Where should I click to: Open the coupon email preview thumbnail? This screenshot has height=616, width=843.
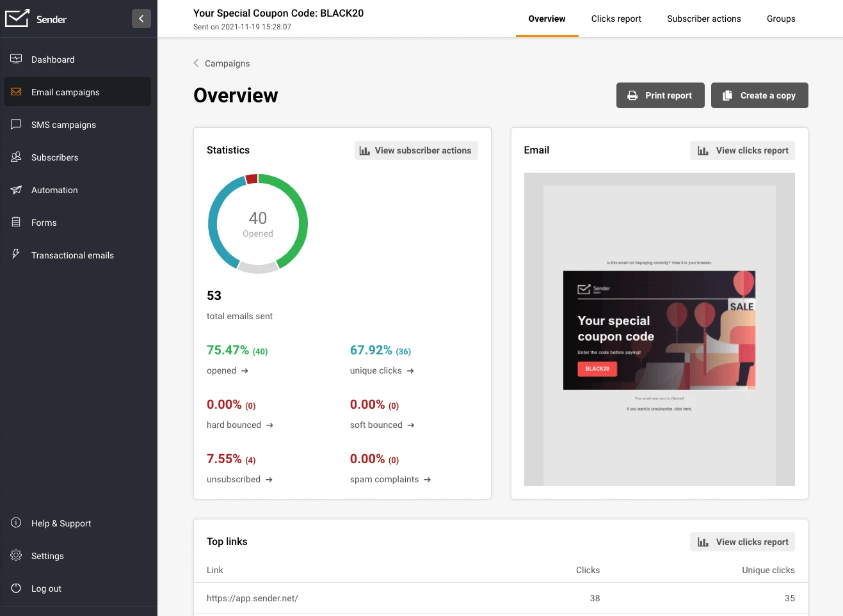pos(659,330)
